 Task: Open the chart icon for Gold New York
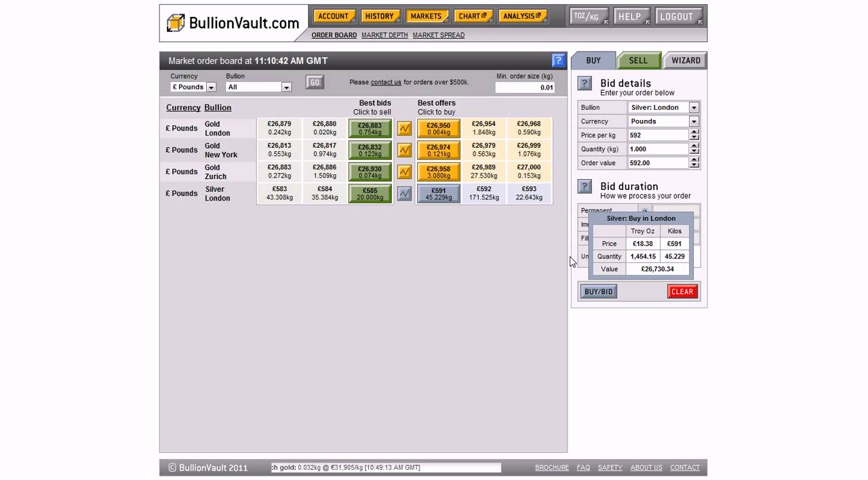(x=404, y=150)
